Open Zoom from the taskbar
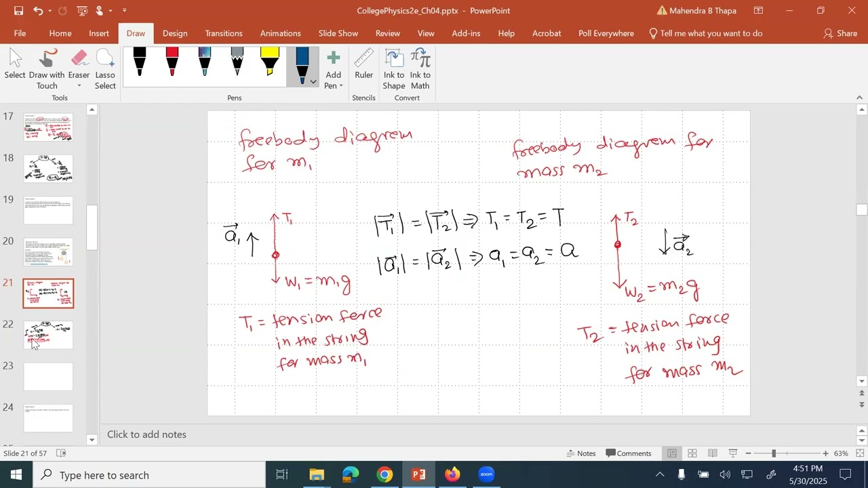Screen dimensions: 868x488 coord(486,474)
